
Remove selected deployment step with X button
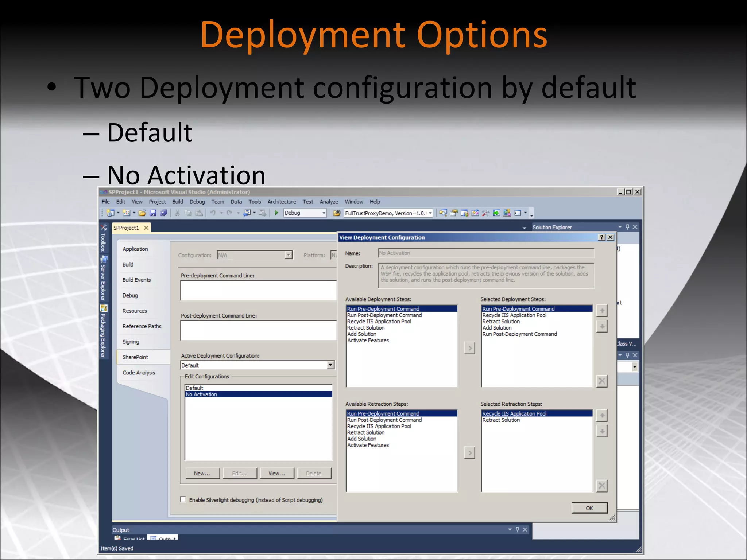coord(602,381)
